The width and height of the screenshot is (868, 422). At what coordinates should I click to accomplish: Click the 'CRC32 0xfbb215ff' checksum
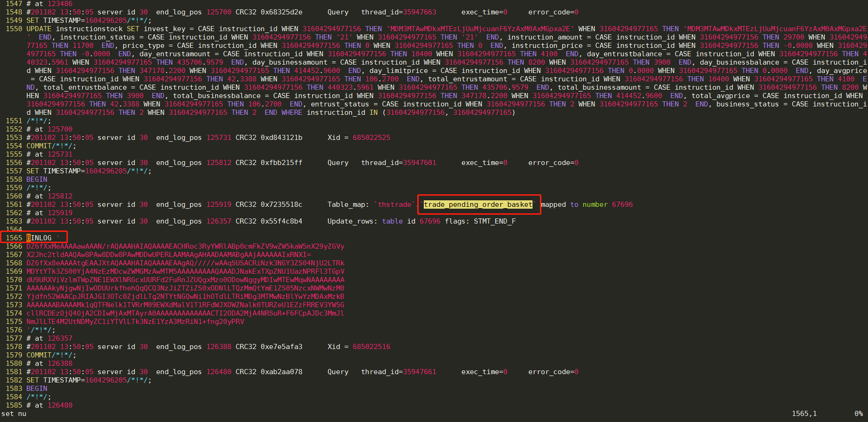point(269,163)
